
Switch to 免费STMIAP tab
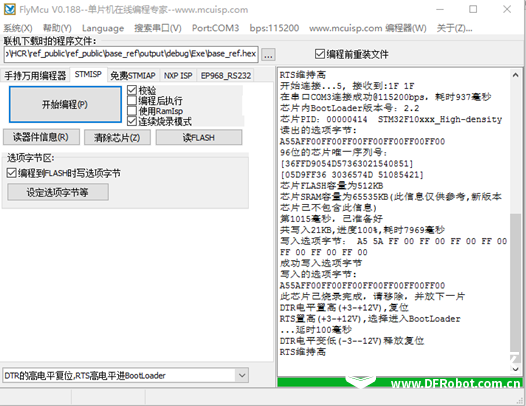tap(133, 75)
